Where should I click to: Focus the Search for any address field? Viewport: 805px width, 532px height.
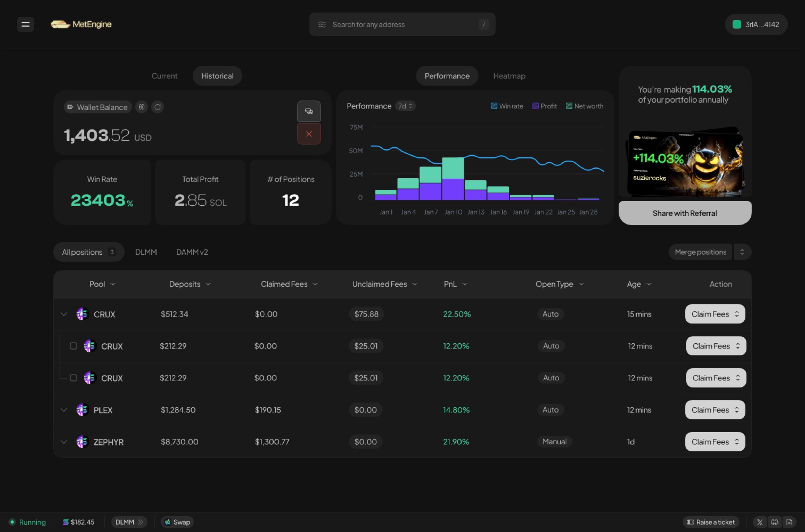(x=402, y=24)
